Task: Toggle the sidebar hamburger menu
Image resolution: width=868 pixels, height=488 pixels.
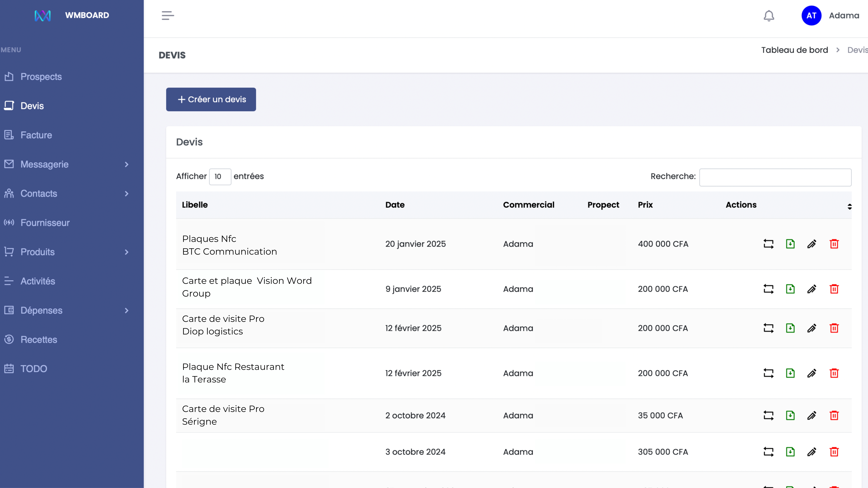Action: click(x=168, y=15)
